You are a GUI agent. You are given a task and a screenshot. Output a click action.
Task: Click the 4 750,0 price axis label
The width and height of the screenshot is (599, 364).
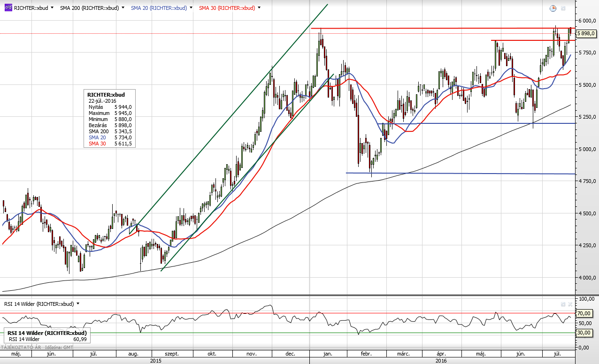click(586, 181)
